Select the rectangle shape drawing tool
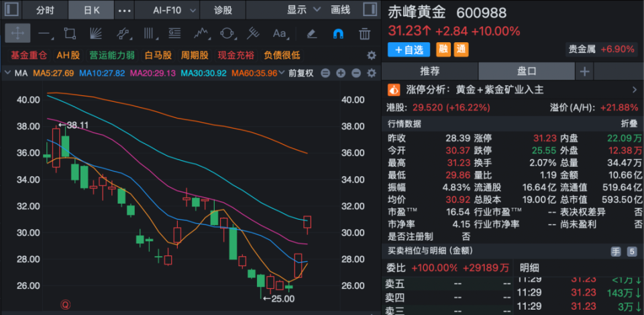Image resolution: width=644 pixels, height=315 pixels. 70,34
